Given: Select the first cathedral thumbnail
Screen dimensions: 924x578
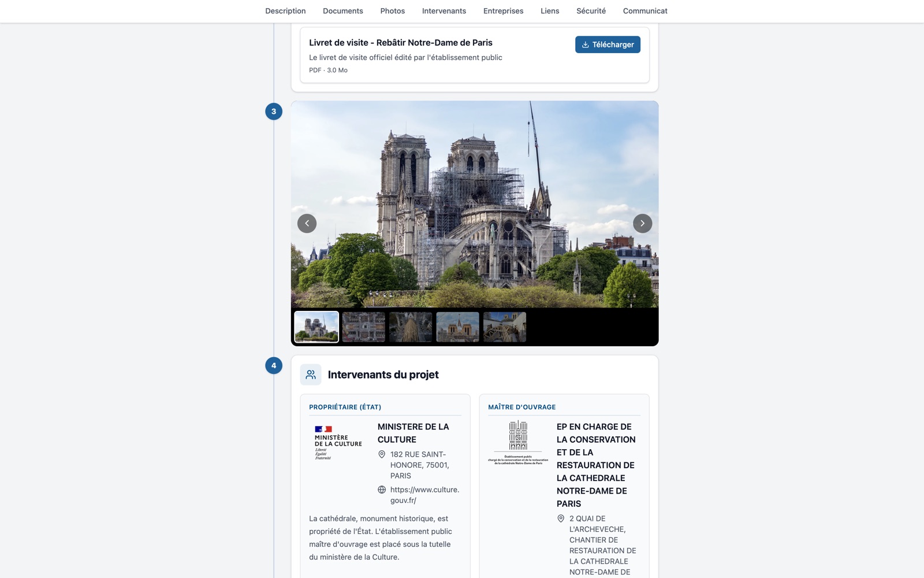Looking at the screenshot, I should click(x=316, y=327).
